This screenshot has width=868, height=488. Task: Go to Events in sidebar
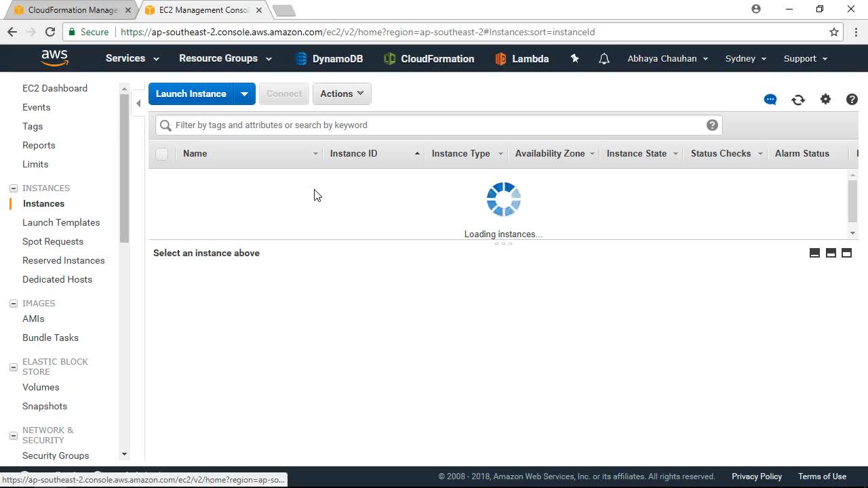point(36,107)
